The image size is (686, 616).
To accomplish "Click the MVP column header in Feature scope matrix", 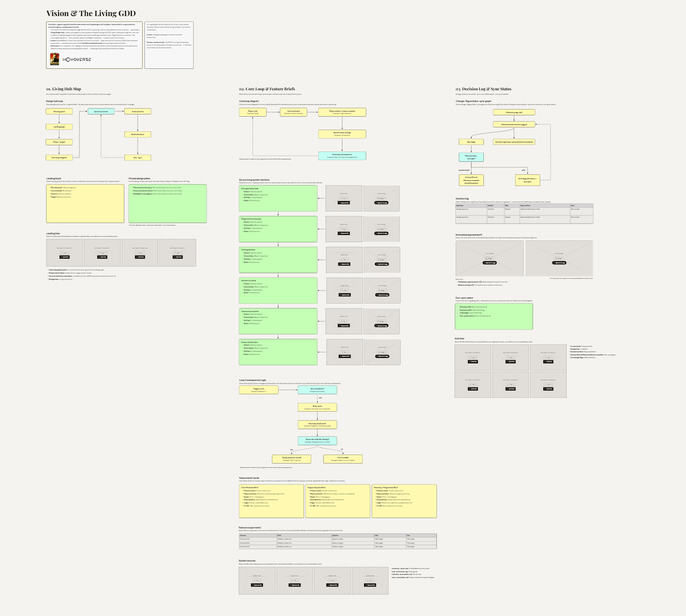I will tap(304, 535).
